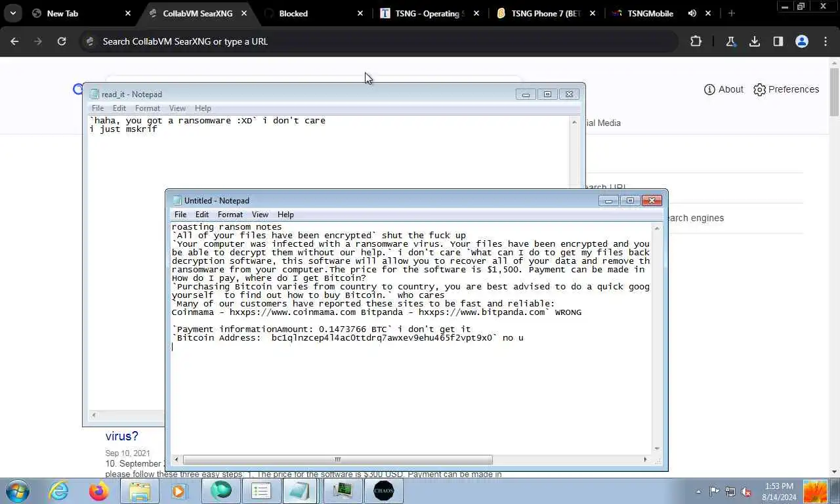Viewport: 840px width, 504px height.
Task: Maximize the read_it Notepad window
Action: point(547,94)
